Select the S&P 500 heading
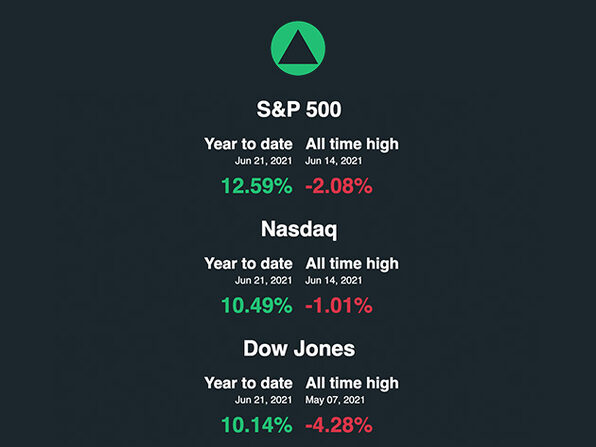 pyautogui.click(x=299, y=109)
